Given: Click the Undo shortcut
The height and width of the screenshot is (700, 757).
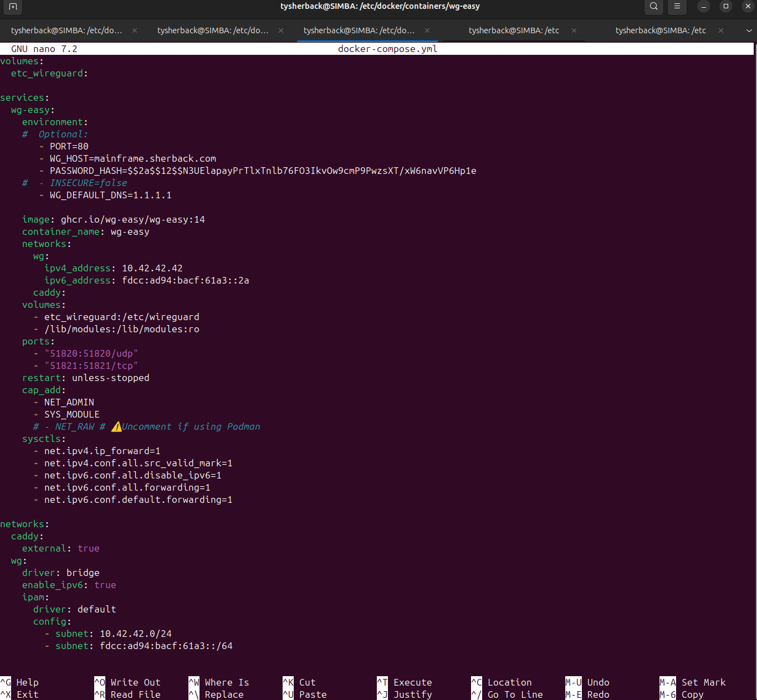Looking at the screenshot, I should pyautogui.click(x=587, y=682).
